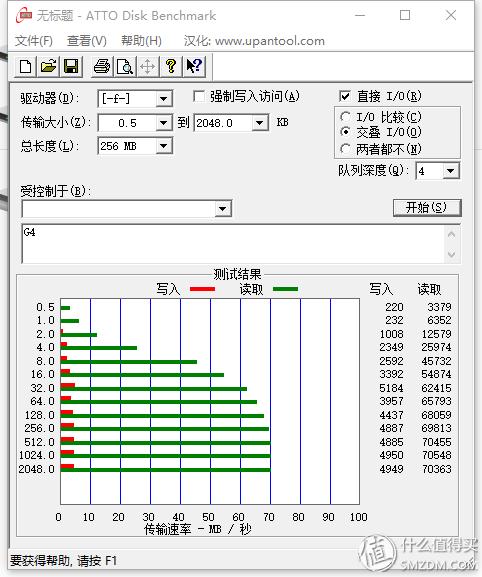Maximize the ATTO Disk Benchmark window
The height and width of the screenshot is (577, 482).
[405, 15]
